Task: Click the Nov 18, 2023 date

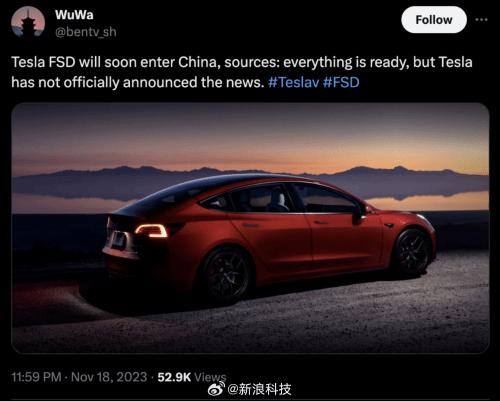Action: pyautogui.click(x=109, y=377)
